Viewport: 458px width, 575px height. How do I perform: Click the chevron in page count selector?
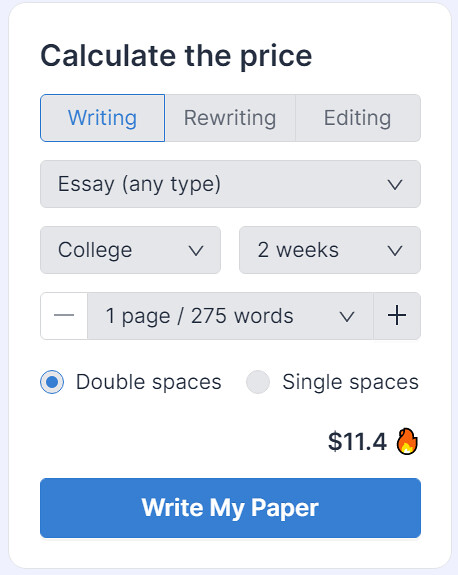click(347, 316)
